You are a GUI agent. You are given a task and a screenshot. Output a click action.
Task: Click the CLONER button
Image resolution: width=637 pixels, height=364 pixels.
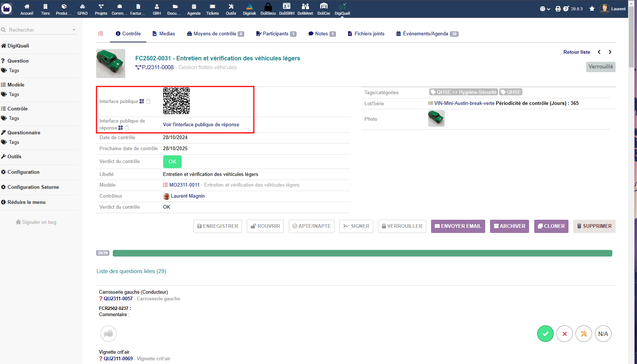click(x=551, y=226)
